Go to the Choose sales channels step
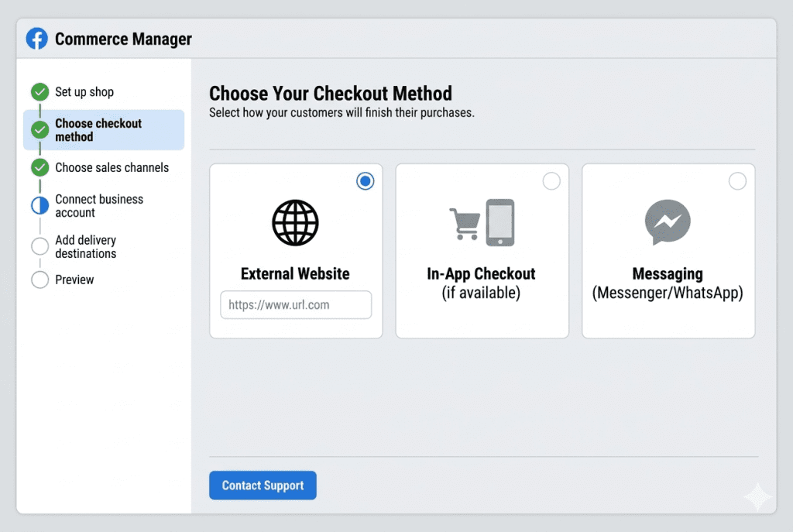Image resolution: width=793 pixels, height=532 pixels. click(112, 167)
